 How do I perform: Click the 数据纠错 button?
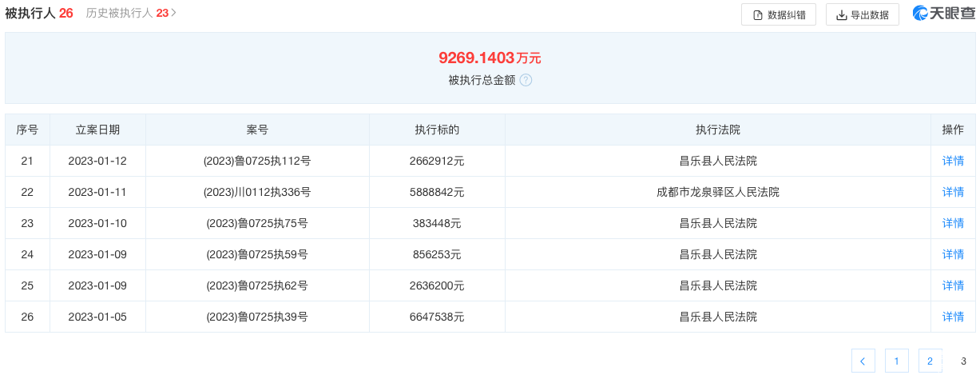click(x=778, y=14)
